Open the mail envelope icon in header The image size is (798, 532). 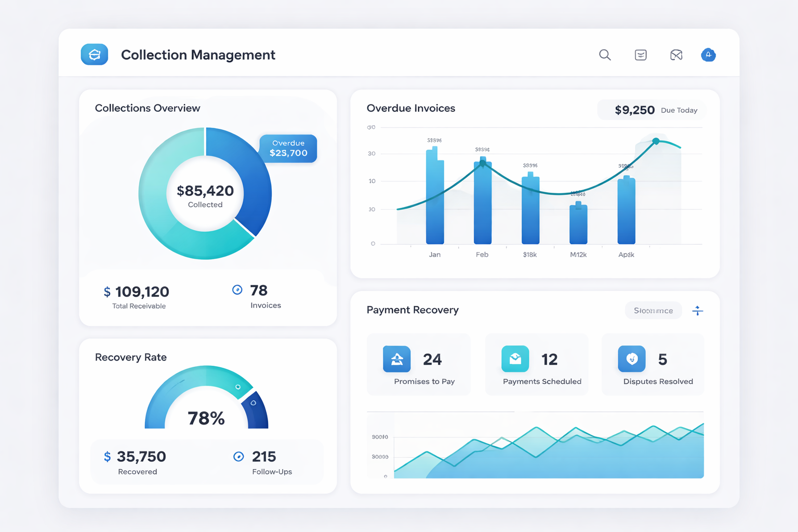[x=676, y=55]
